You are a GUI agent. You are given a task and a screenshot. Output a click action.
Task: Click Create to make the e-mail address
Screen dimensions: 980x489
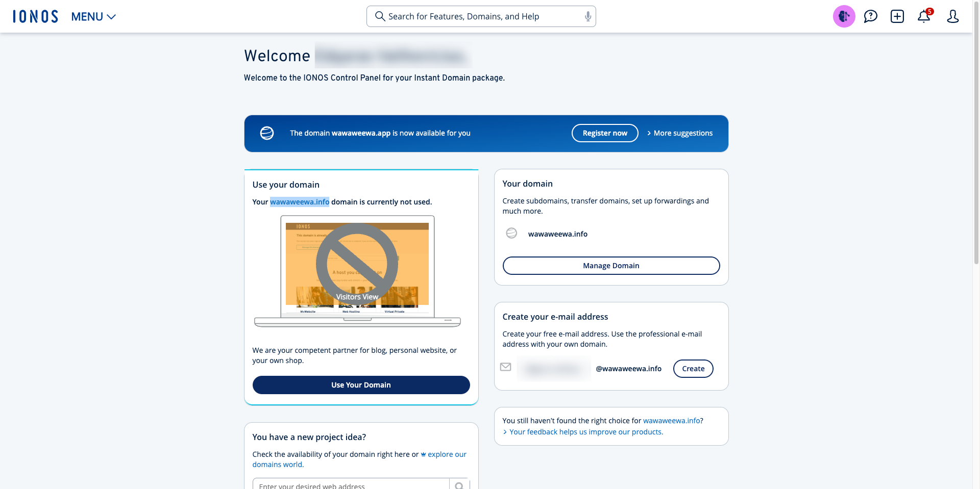(x=693, y=369)
